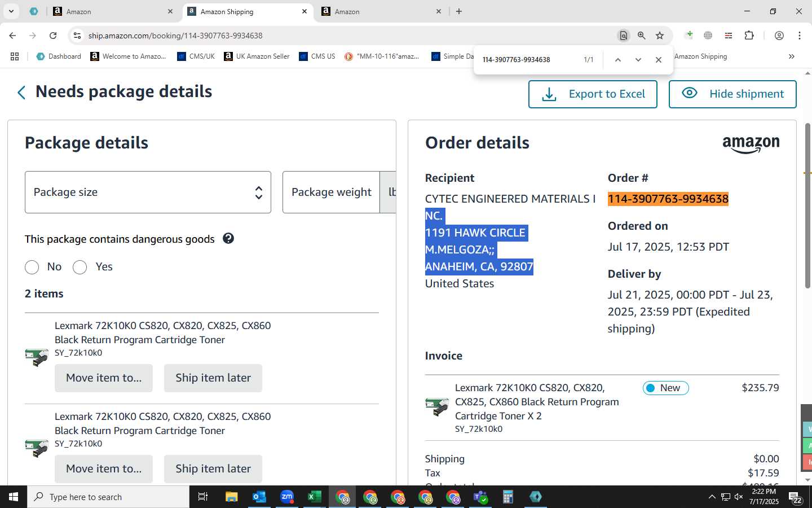Jump to previous find result arrow
Viewport: 812px width, 508px height.
pos(618,60)
